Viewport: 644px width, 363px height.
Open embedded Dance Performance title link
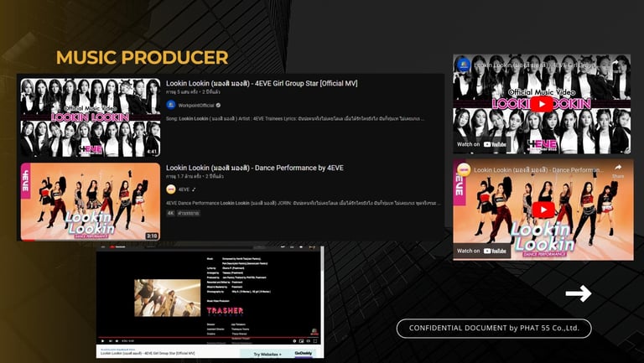tap(539, 169)
